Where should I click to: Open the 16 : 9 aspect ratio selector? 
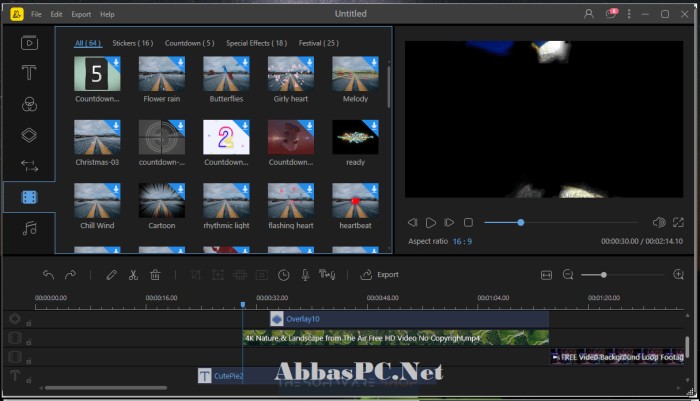462,242
